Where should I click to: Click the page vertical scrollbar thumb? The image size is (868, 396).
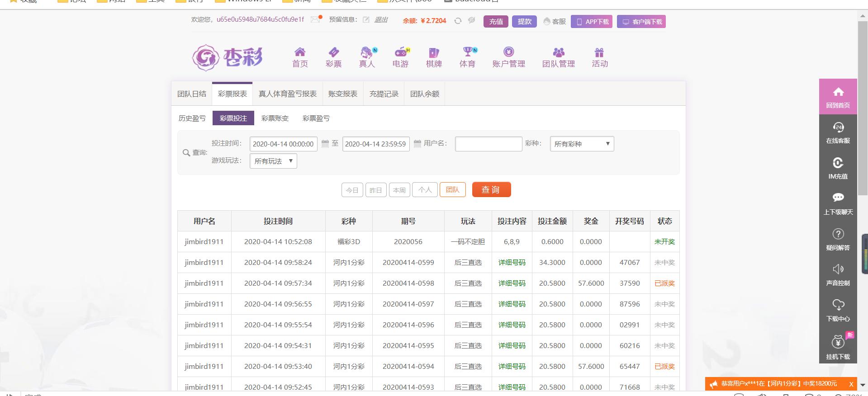pos(862,108)
